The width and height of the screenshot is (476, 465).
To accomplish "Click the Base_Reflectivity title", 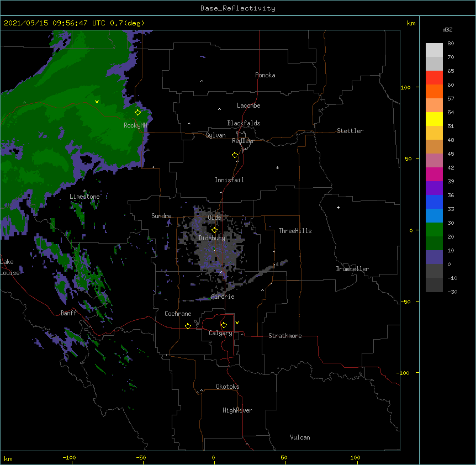I will pyautogui.click(x=238, y=8).
